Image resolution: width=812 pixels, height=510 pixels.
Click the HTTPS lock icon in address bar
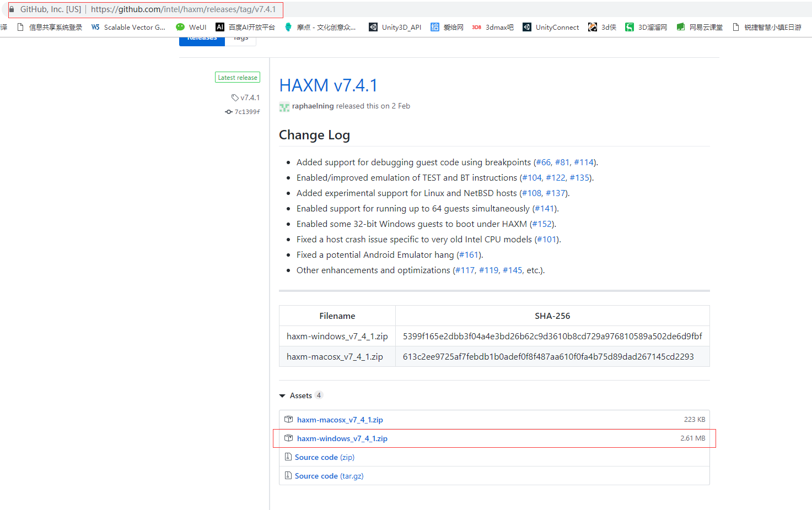pos(12,9)
